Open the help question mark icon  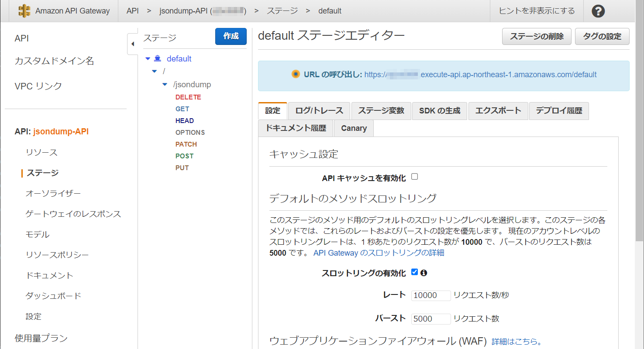(x=598, y=11)
